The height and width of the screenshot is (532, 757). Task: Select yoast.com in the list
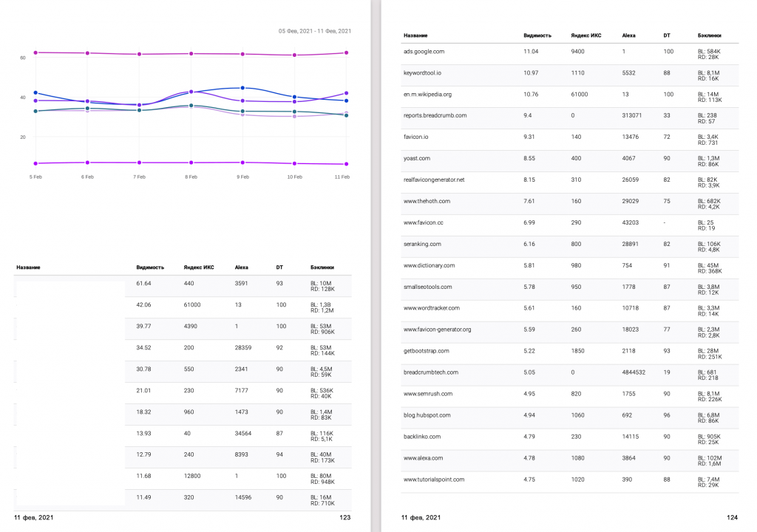(417, 158)
